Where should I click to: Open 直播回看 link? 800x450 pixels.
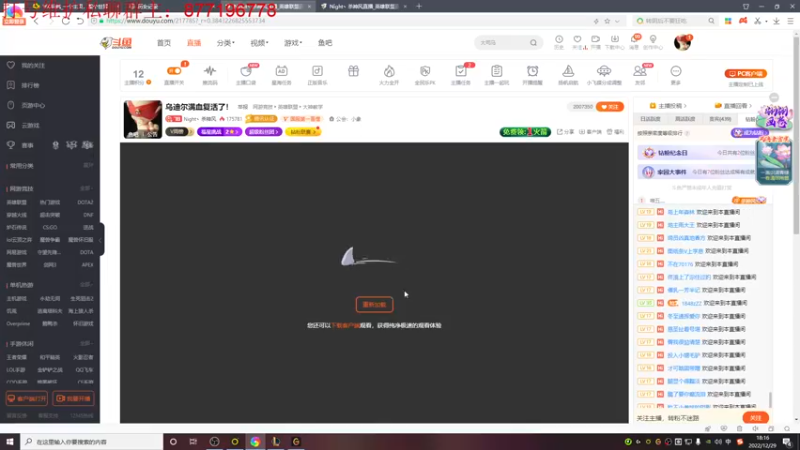[x=733, y=106]
